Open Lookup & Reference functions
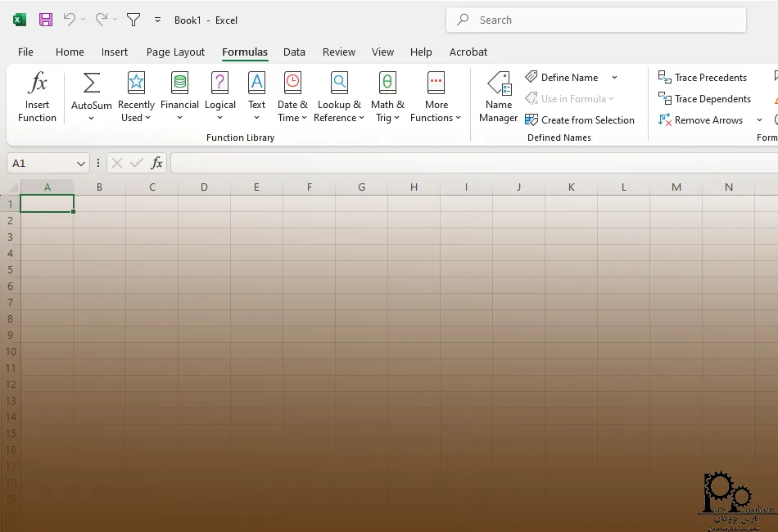The image size is (778, 532). (x=339, y=97)
